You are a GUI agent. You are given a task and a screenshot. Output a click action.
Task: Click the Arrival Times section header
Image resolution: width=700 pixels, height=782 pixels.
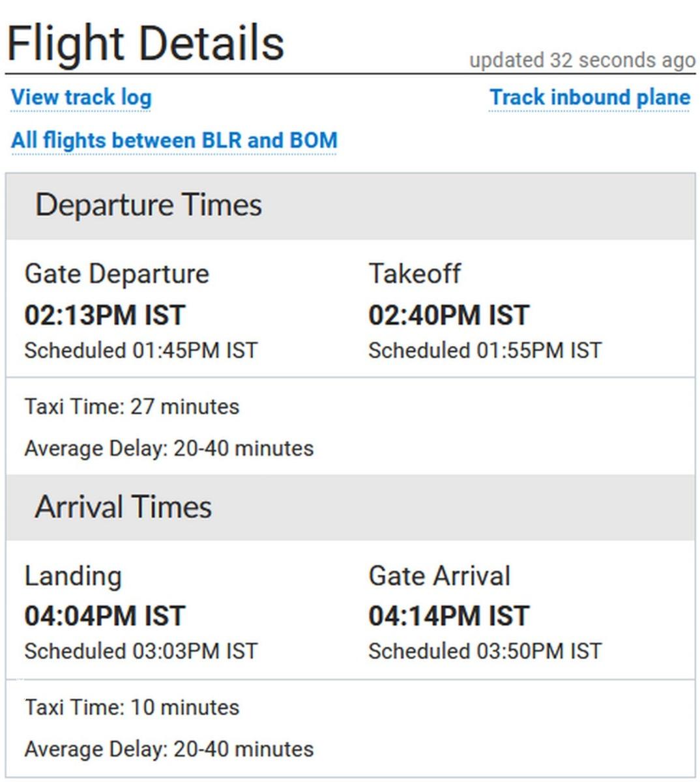coord(351,507)
